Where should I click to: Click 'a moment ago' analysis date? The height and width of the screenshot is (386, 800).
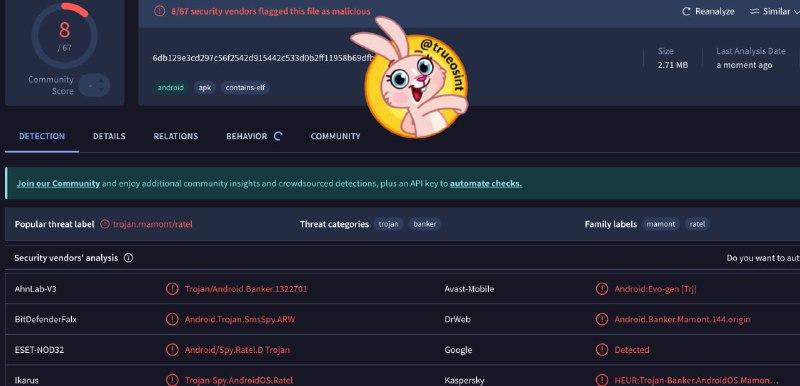point(744,65)
